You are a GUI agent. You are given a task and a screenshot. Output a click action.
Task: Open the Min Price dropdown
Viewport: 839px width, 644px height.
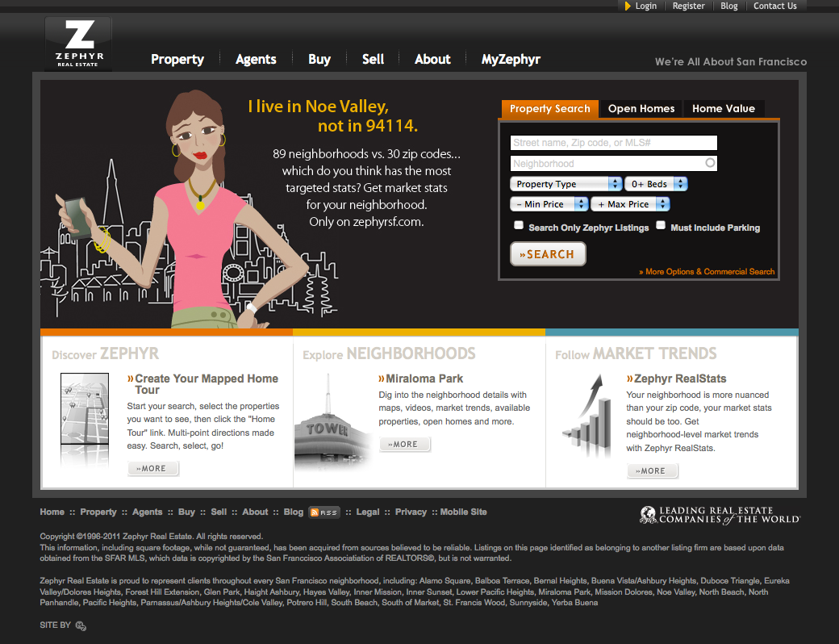tap(549, 204)
